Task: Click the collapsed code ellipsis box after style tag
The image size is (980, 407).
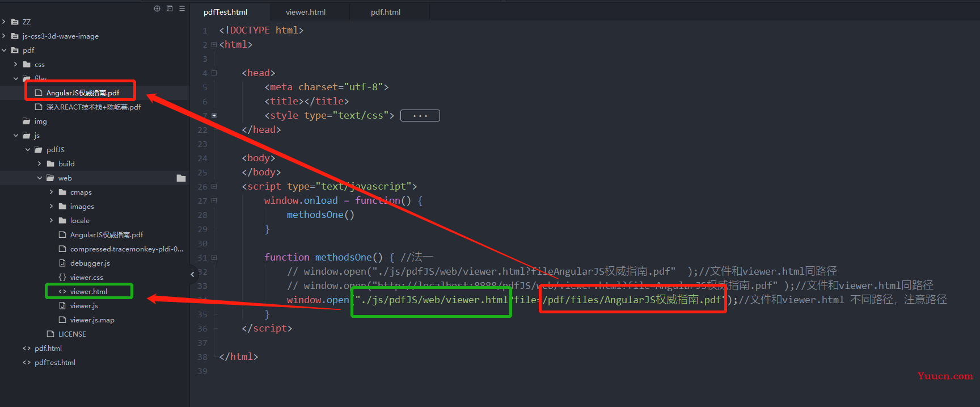Action: (420, 116)
